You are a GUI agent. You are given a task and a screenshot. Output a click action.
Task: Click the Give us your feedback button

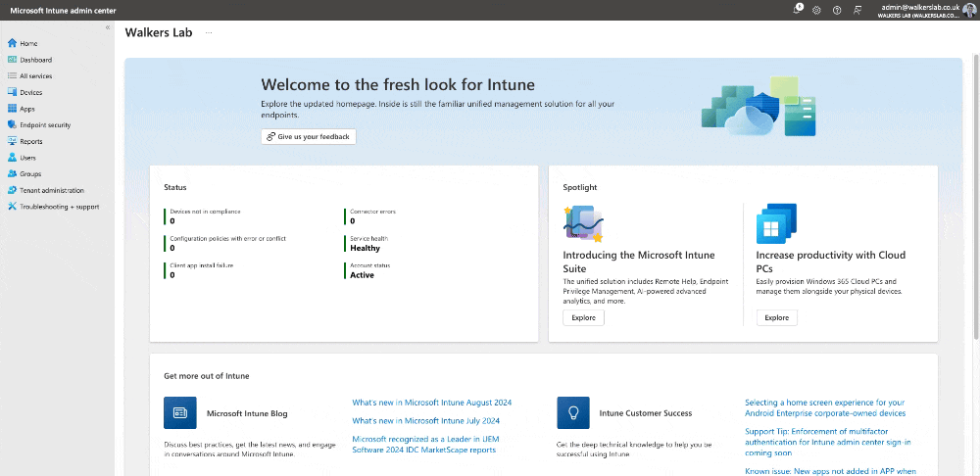click(x=308, y=137)
